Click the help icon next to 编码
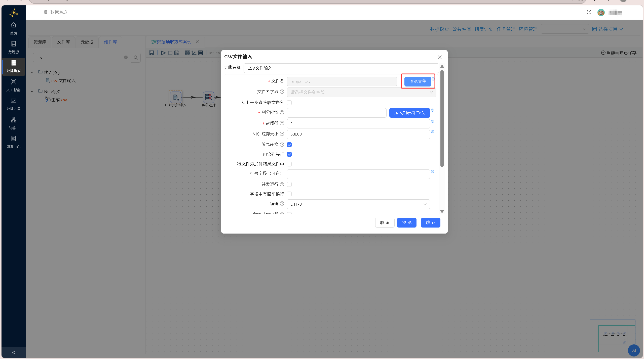The width and height of the screenshot is (644, 359). click(282, 204)
